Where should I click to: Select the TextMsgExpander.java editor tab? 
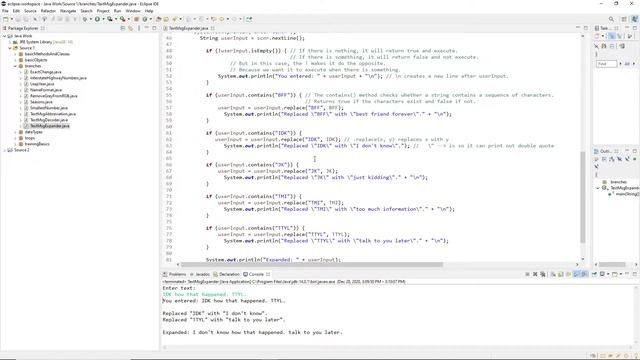coord(188,28)
